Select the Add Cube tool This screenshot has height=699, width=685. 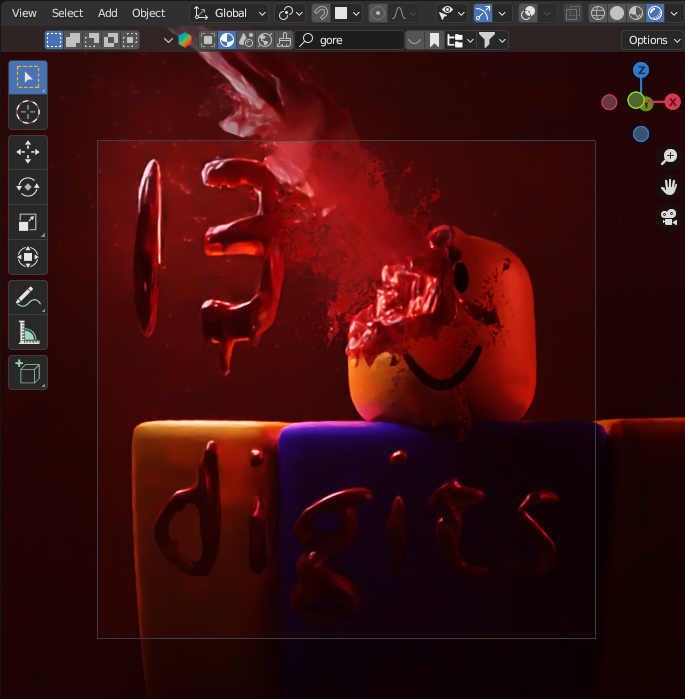tap(28, 372)
